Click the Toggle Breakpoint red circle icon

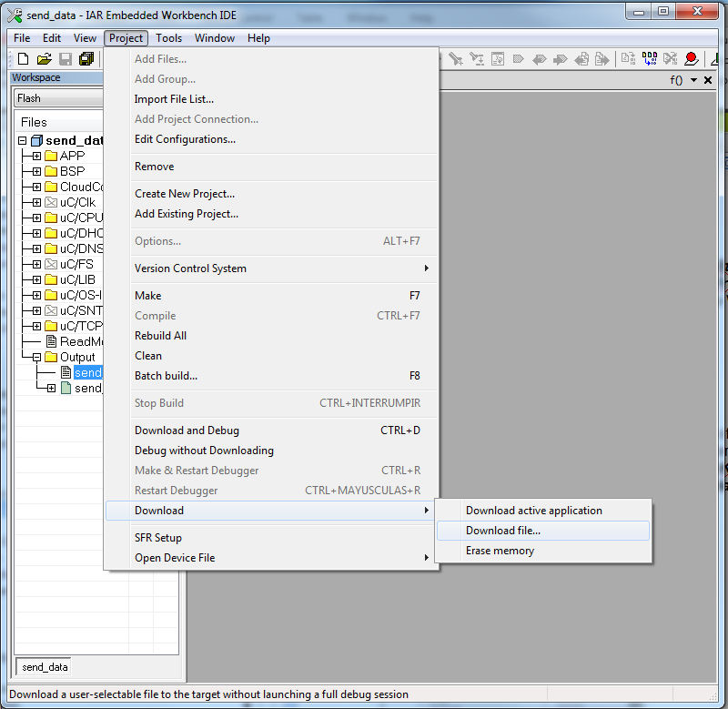point(692,59)
